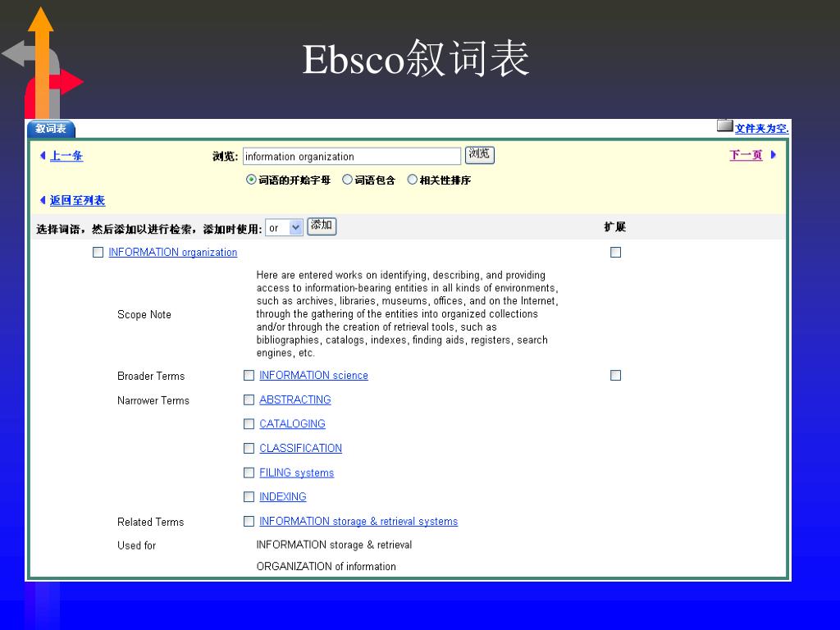The height and width of the screenshot is (630, 840).
Task: Click the Broader Terms label
Action: 151,376
